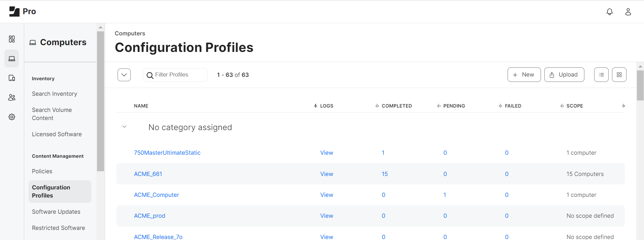Click the sidebar vertical scrollbar
The height and width of the screenshot is (240, 644).
(x=100, y=101)
